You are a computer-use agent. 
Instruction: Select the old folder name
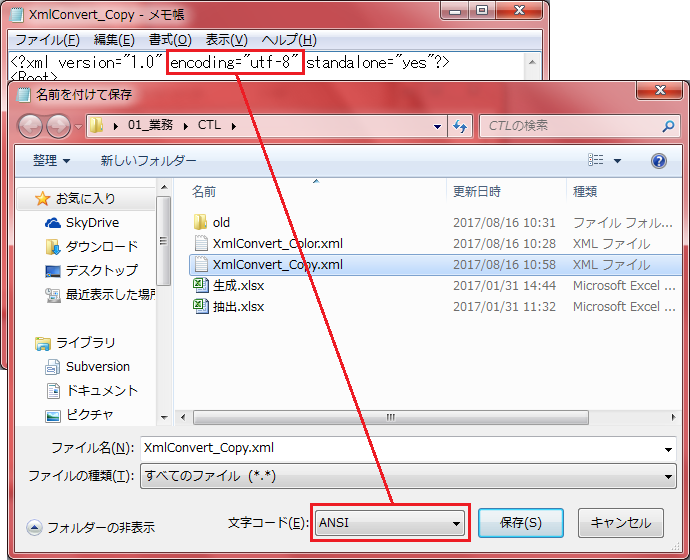pos(221,223)
